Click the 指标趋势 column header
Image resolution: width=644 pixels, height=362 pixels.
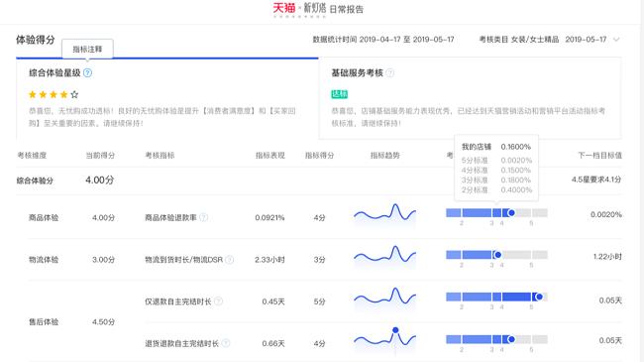point(384,155)
